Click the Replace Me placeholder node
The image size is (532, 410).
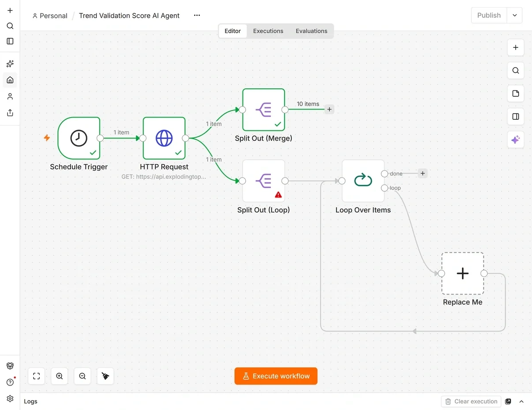pyautogui.click(x=462, y=273)
